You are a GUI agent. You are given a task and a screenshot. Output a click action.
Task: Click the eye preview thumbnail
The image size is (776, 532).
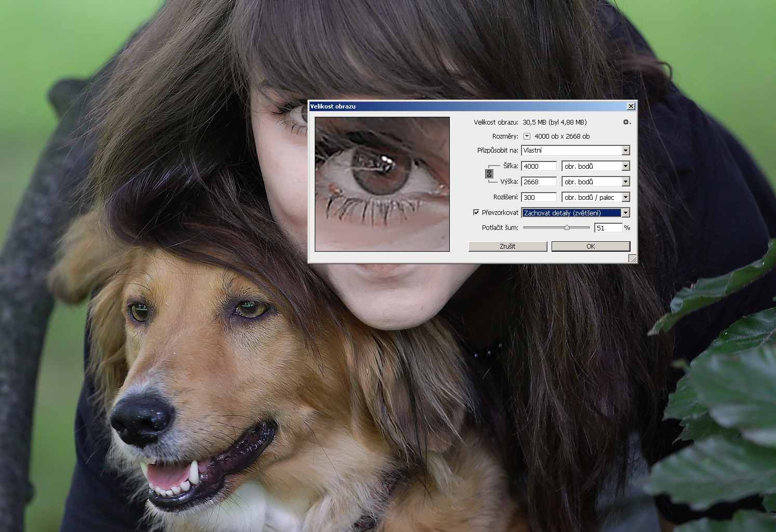click(382, 184)
